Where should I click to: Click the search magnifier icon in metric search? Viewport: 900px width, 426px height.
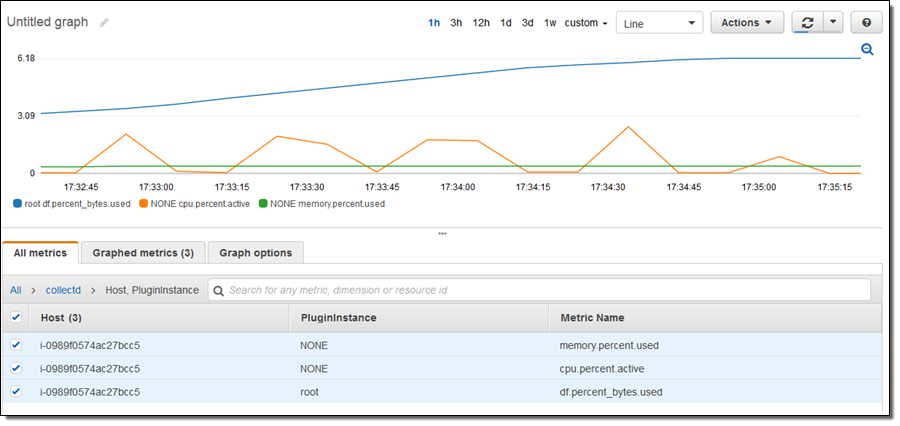pyautogui.click(x=219, y=290)
